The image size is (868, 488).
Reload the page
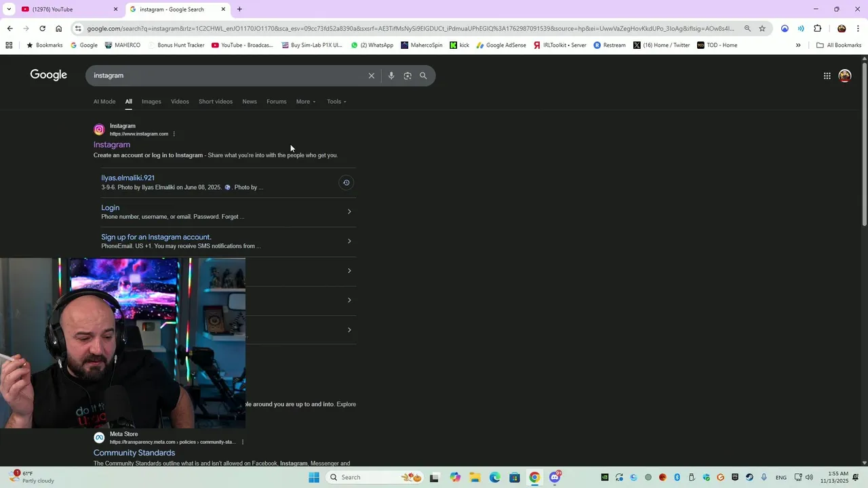(x=42, y=28)
